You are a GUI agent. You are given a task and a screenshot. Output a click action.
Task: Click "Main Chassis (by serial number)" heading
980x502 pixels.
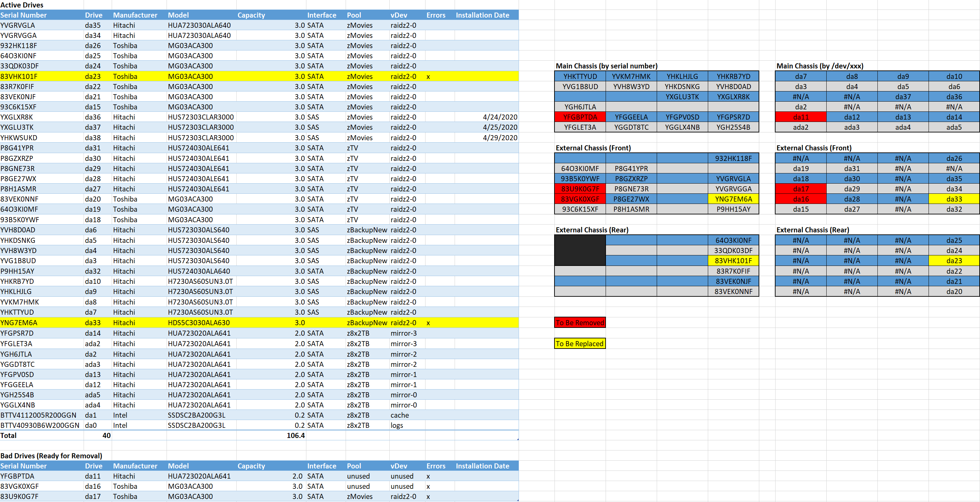(606, 66)
